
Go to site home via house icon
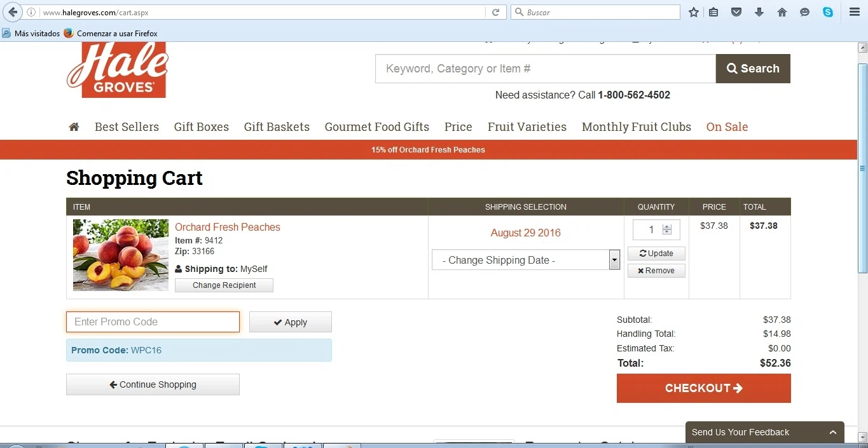pyautogui.click(x=74, y=127)
